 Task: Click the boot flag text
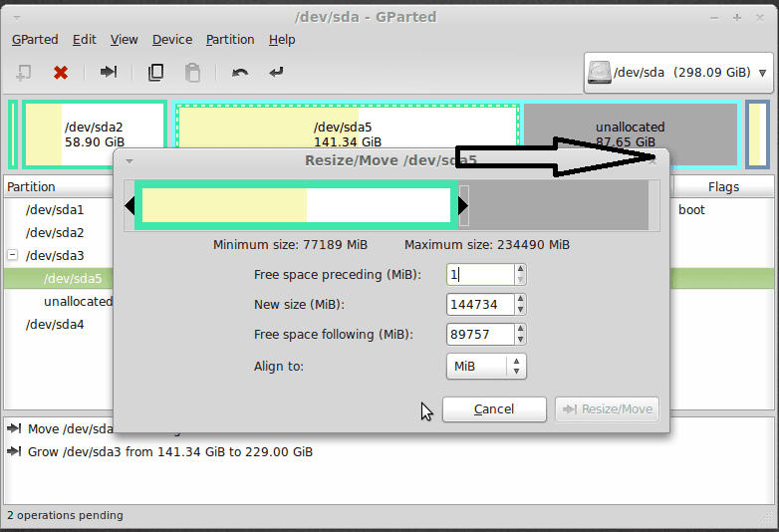click(x=691, y=210)
